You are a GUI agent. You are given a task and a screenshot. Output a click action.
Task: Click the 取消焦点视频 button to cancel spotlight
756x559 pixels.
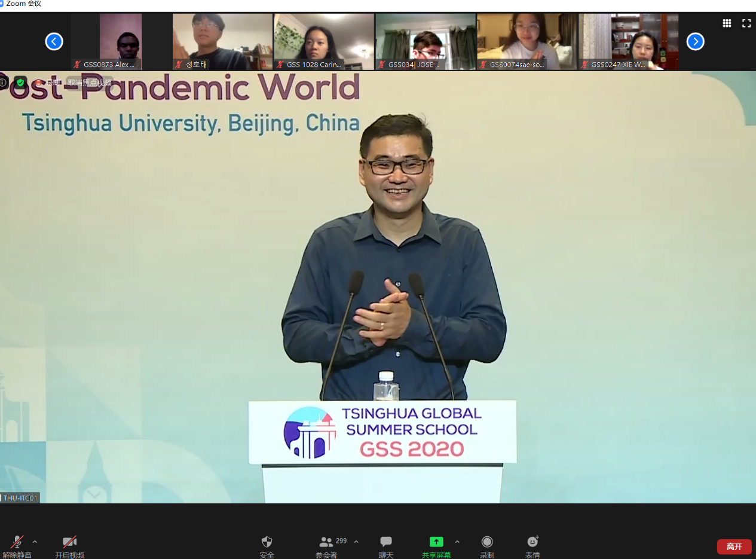click(90, 83)
